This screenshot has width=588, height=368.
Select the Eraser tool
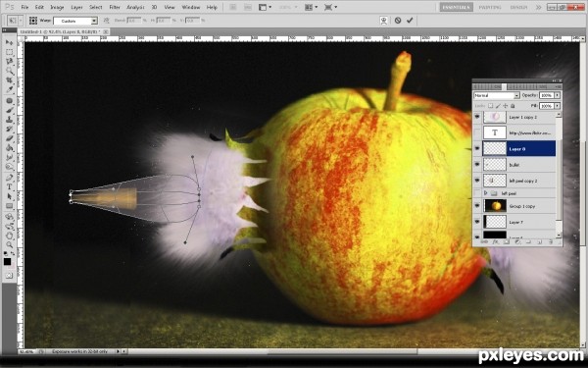tap(9, 138)
